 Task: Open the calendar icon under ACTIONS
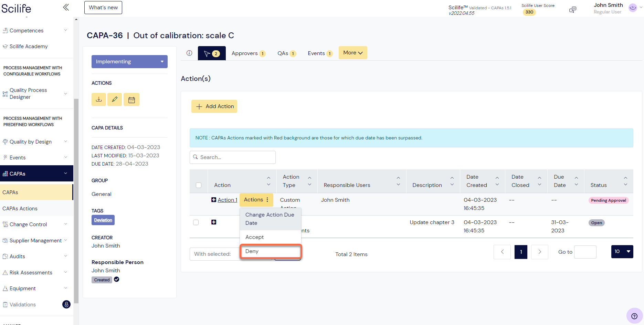(131, 99)
